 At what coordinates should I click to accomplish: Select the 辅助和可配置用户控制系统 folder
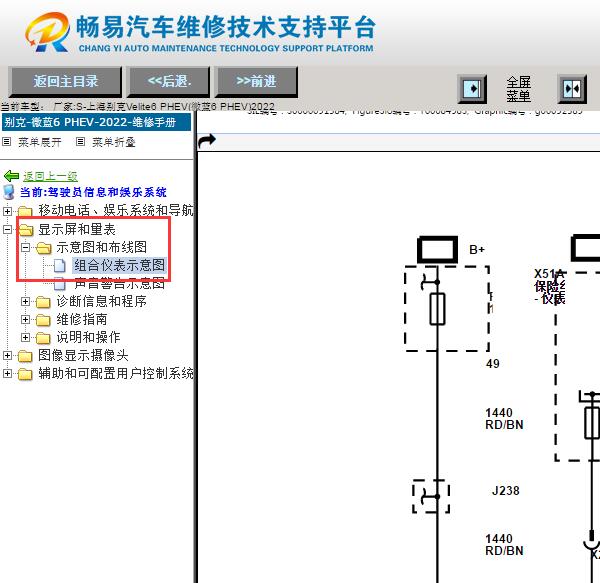point(116,373)
